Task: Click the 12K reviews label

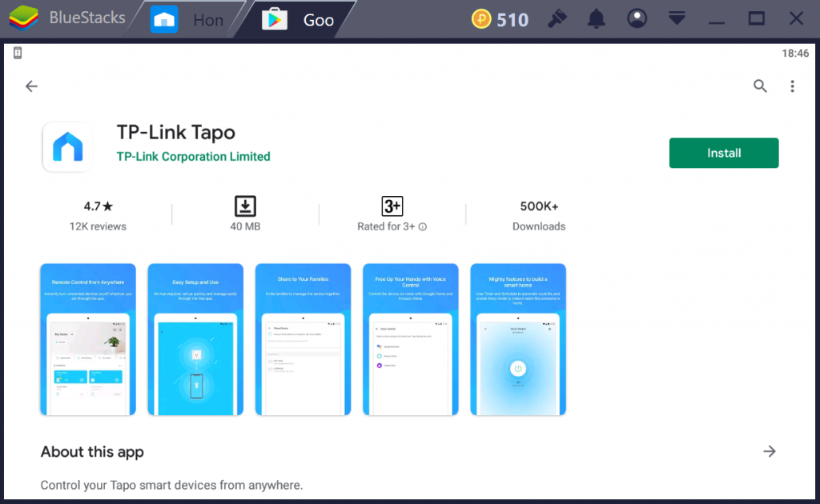Action: coord(98,226)
